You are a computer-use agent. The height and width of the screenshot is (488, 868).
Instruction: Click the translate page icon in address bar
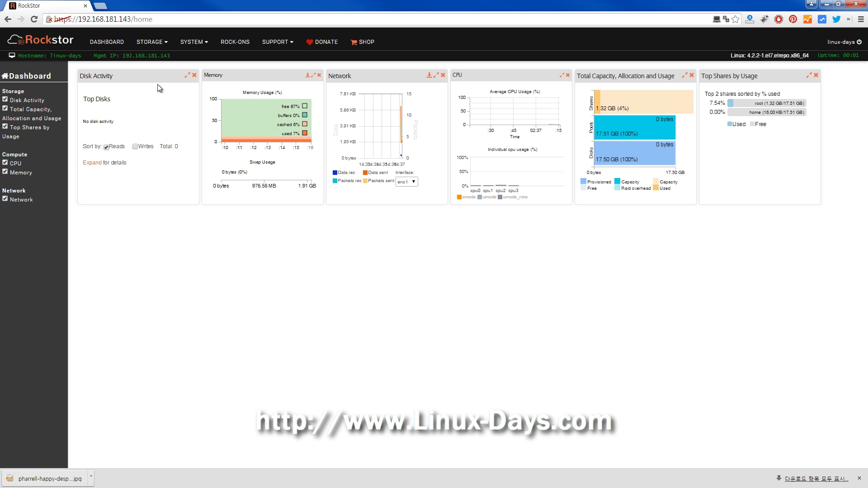point(726,19)
